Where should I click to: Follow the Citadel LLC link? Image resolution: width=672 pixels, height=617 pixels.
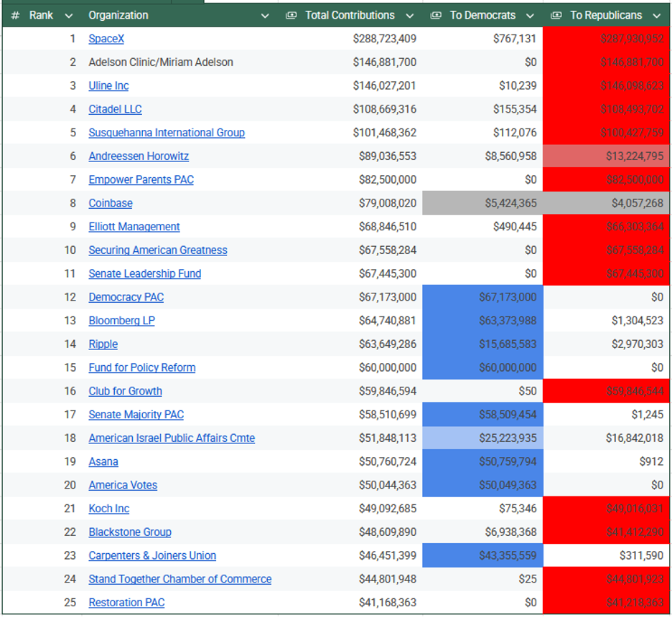[116, 109]
